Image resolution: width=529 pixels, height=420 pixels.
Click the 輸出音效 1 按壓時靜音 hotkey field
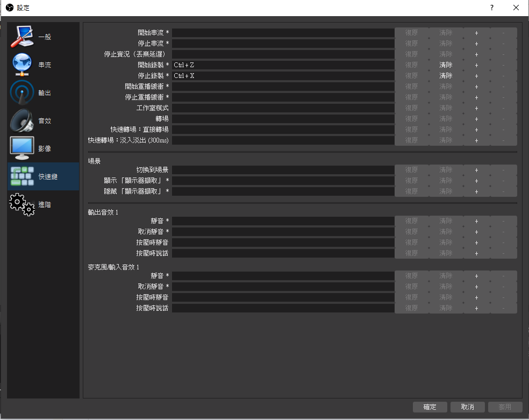283,243
